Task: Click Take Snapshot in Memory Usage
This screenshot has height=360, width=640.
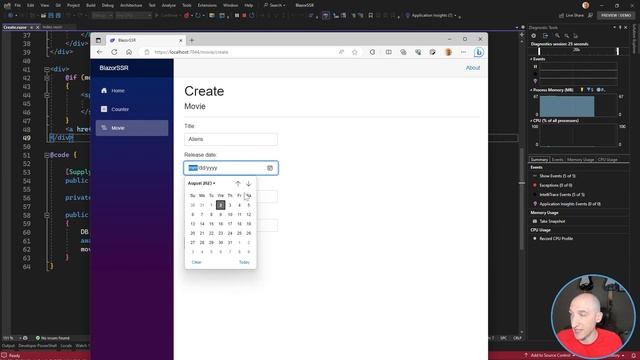Action: 552,221
